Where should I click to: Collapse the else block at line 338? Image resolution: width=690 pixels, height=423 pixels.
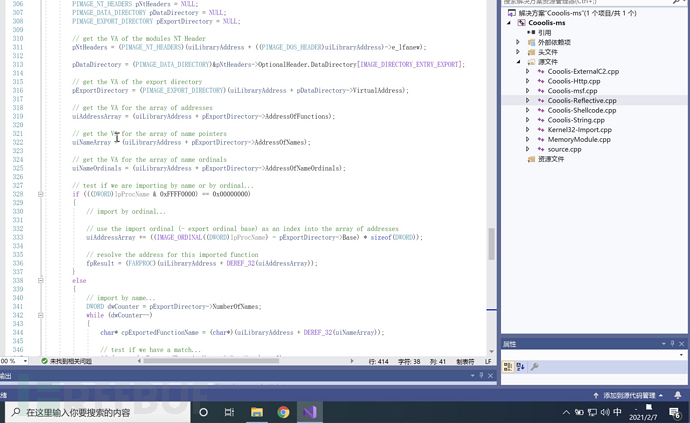point(41,281)
